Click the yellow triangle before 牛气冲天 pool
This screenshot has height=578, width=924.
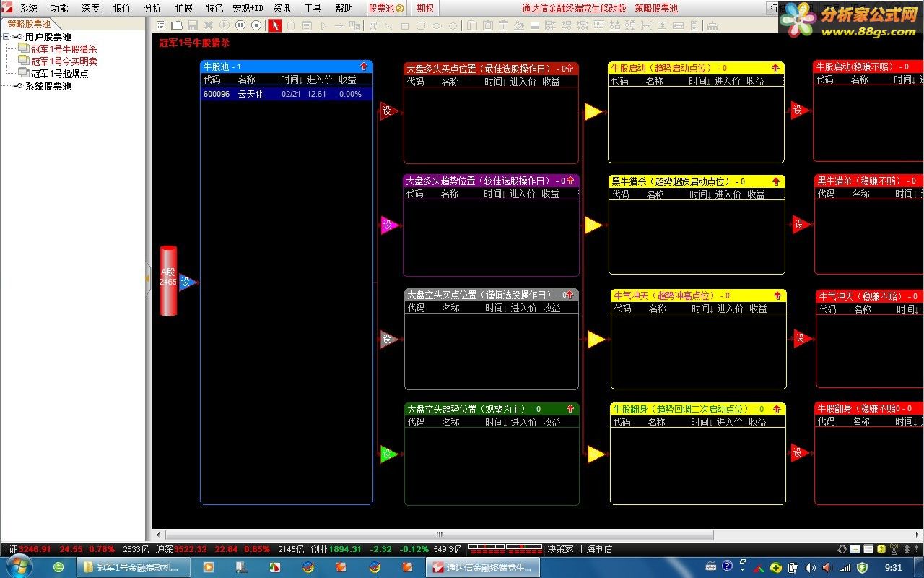(x=596, y=339)
